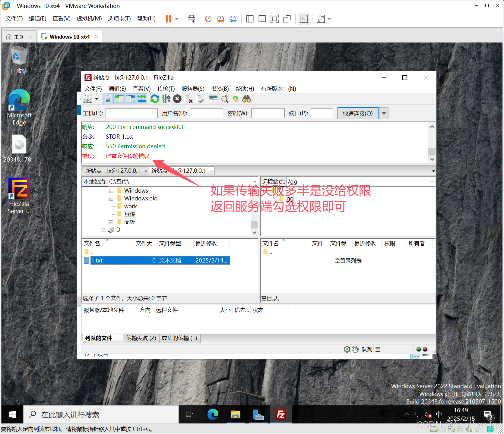
Task: Focus the 用户名(U) input field
Action: 206,113
